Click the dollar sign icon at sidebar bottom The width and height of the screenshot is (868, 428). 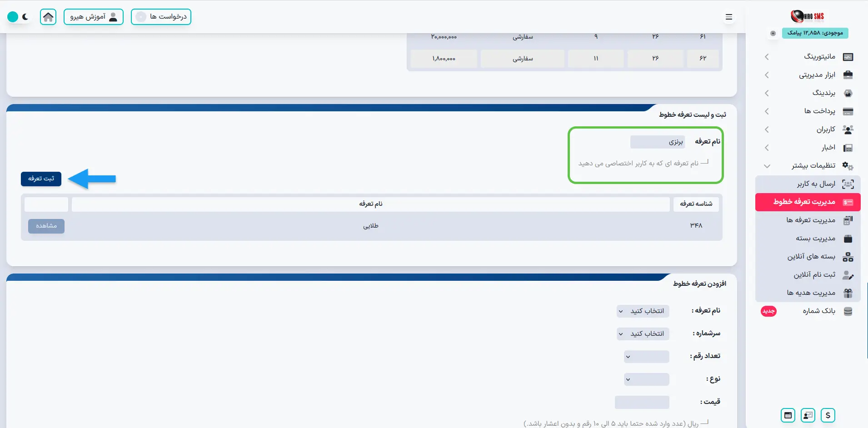[828, 415]
